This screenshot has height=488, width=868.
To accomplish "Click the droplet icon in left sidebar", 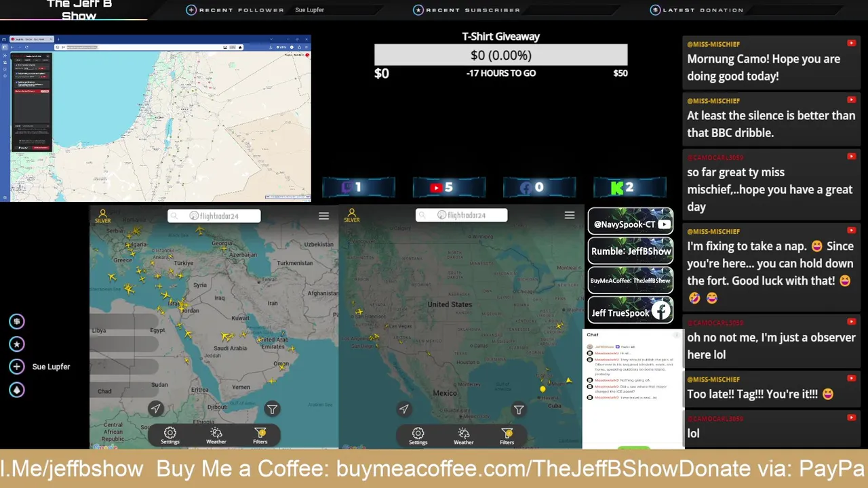I will click(17, 390).
